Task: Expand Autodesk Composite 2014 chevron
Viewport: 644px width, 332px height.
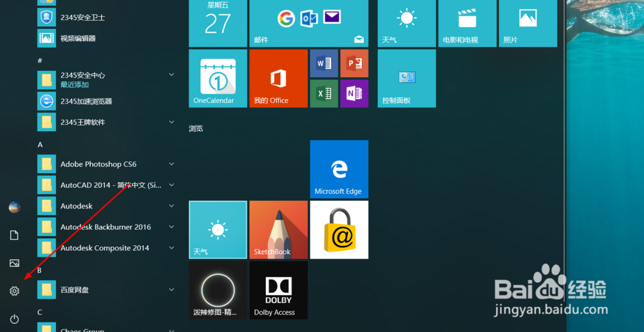Action: pos(172,248)
